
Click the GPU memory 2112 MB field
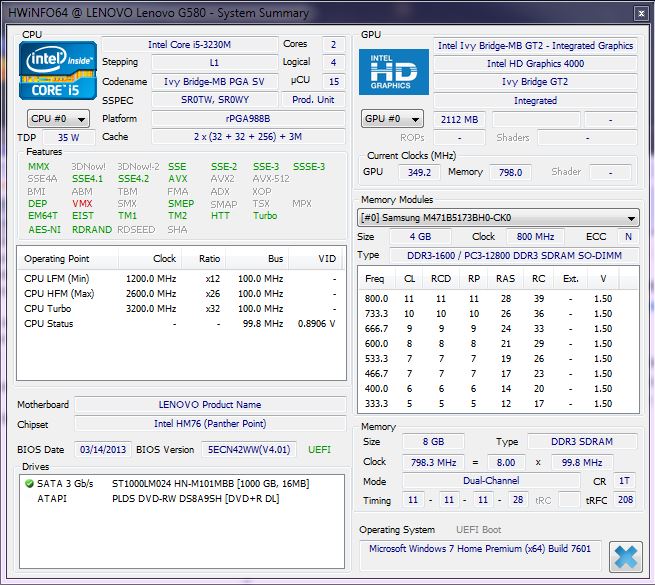point(460,120)
